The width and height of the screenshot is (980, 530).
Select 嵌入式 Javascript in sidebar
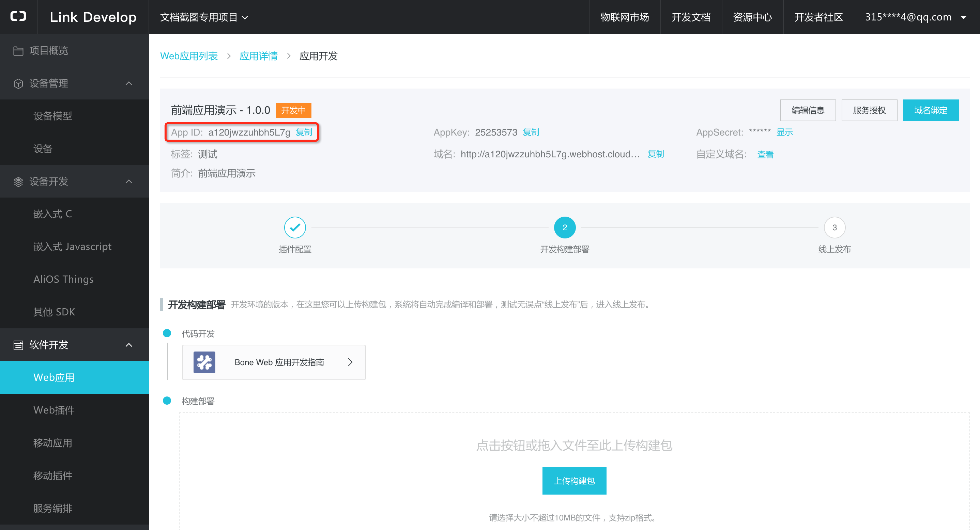75,247
